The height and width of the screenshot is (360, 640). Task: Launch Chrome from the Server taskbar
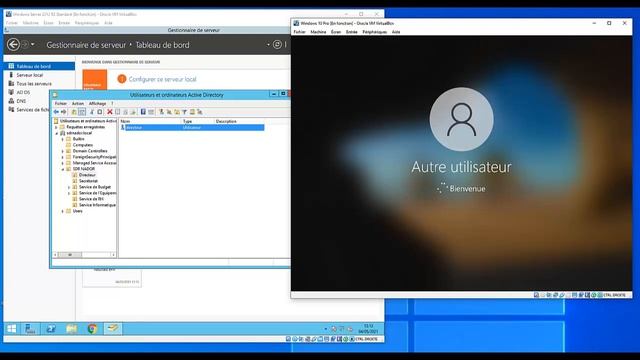(x=92, y=329)
